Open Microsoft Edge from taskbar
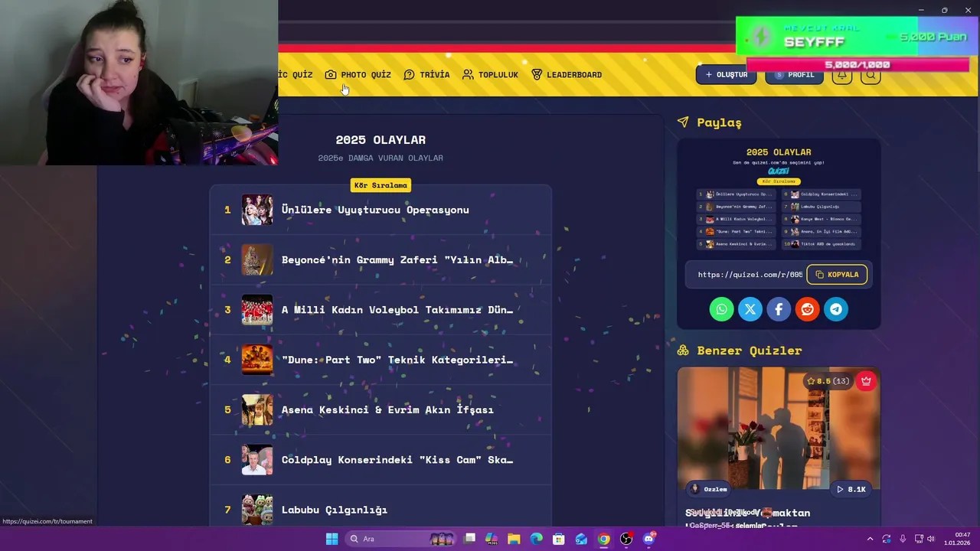Image resolution: width=980 pixels, height=551 pixels. pyautogui.click(x=537, y=539)
